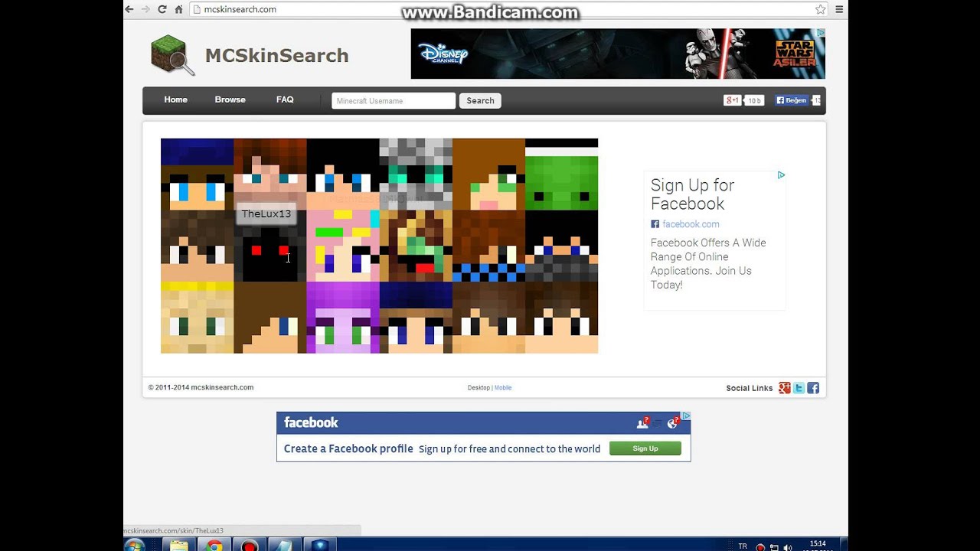Click the browser back arrow
Image resolution: width=980 pixels, height=551 pixels.
point(129,9)
